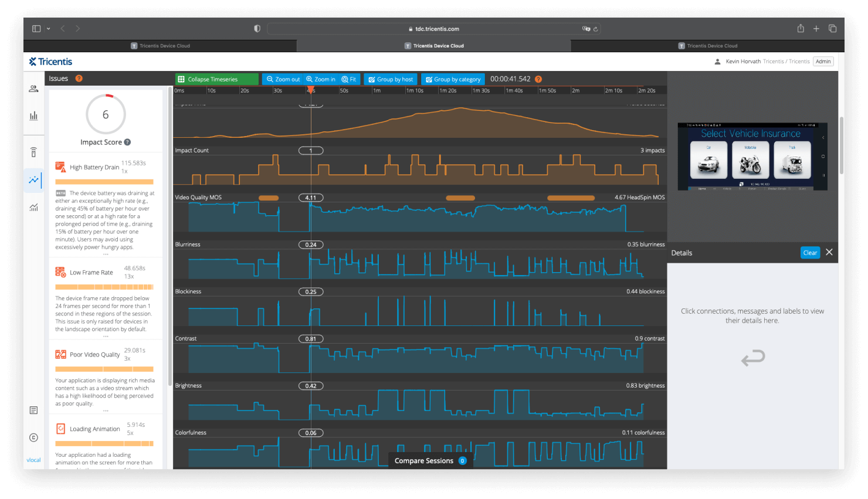Open the bar chart sidebar icon
This screenshot has width=868, height=499.
pyautogui.click(x=33, y=116)
